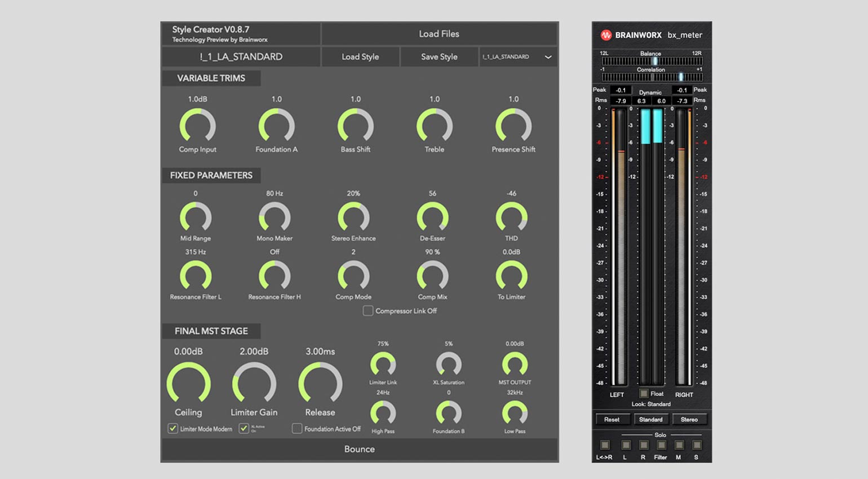Click the To Limiter knob
Viewport: 868px width, 479px height.
coord(511,276)
